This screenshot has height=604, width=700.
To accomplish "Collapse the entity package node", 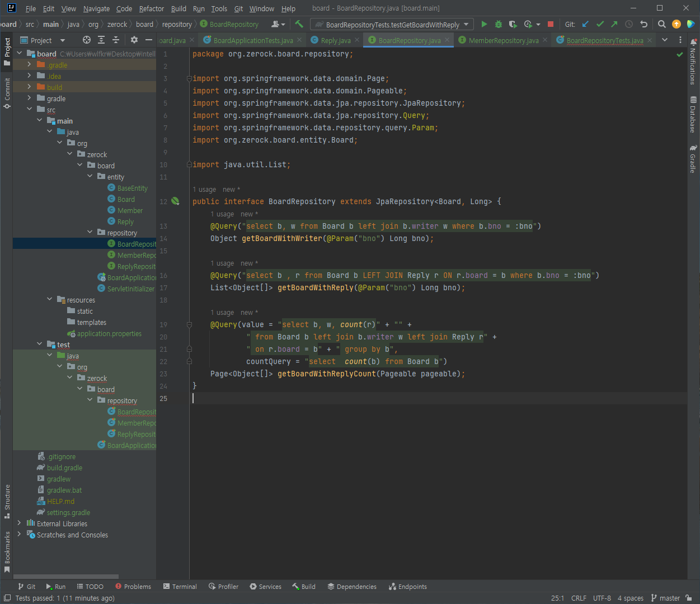I will [90, 177].
